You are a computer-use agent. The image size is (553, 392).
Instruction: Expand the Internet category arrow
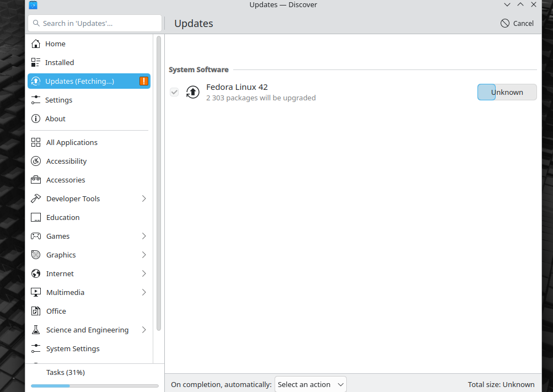pos(144,273)
